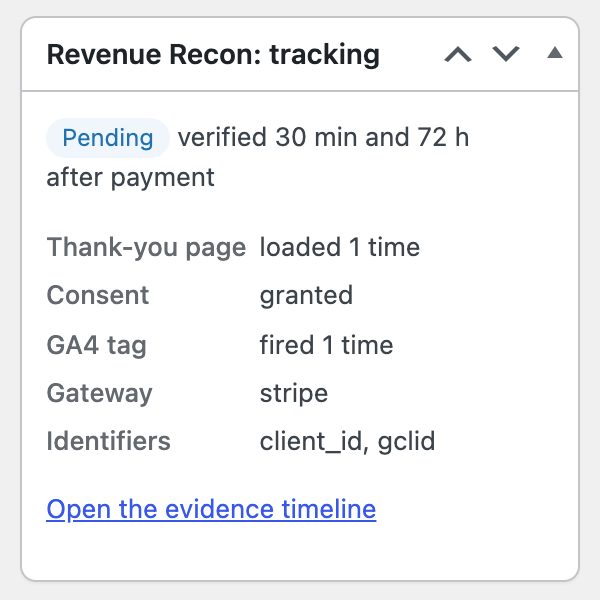Click the 'client_id, gclid' value
The image size is (600, 600).
click(347, 442)
